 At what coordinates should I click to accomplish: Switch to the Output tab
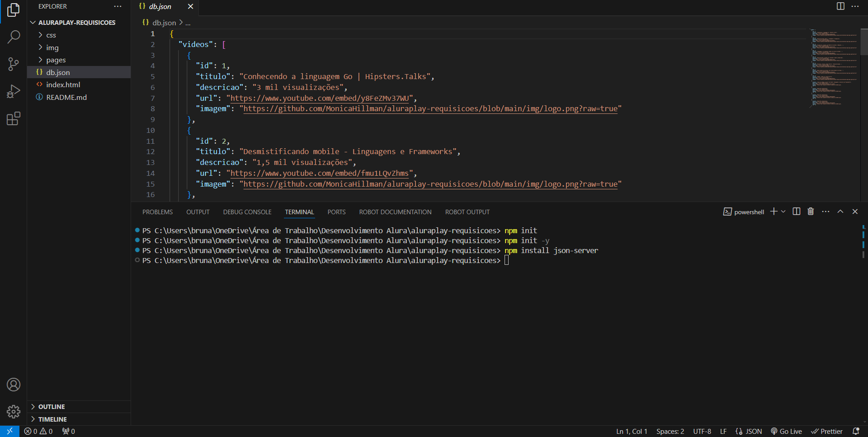pos(198,212)
